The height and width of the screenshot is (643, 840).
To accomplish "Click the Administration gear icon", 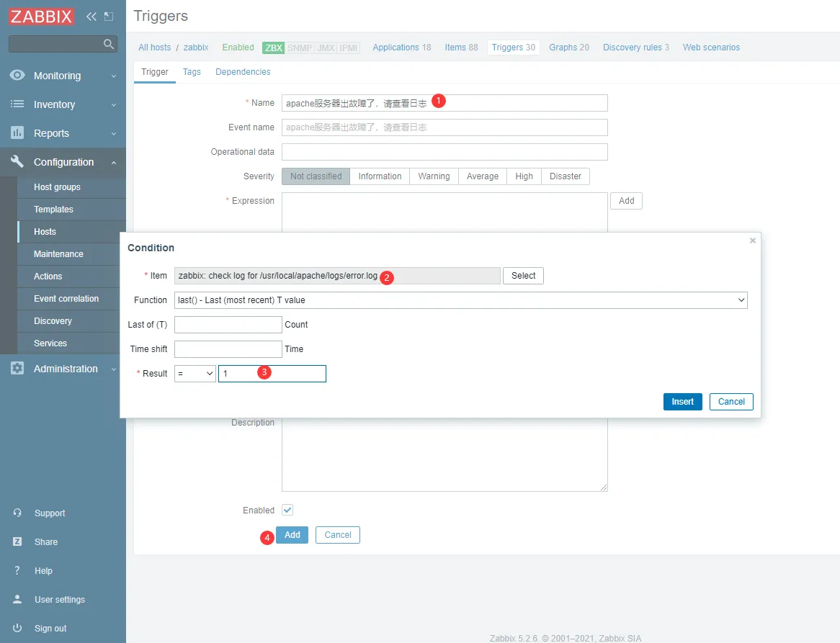I will pos(17,369).
